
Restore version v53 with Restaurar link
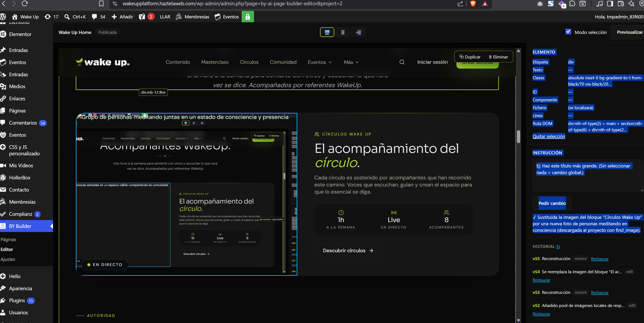click(599, 292)
